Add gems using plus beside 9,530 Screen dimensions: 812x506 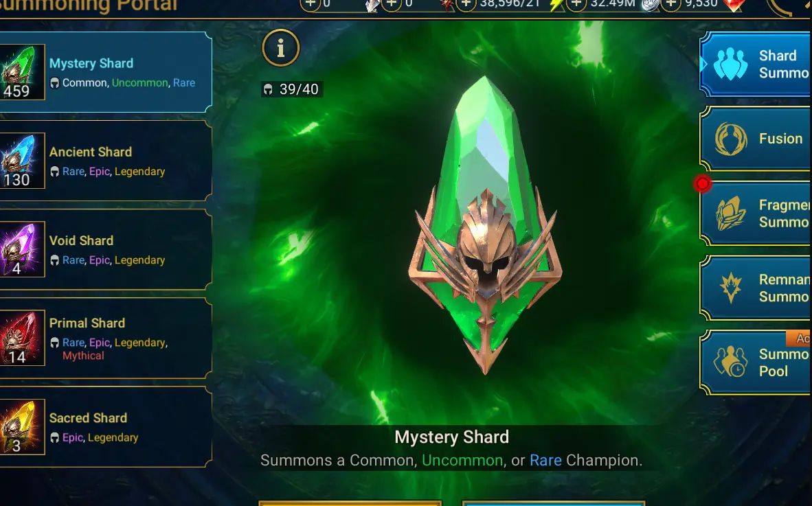tap(671, 4)
